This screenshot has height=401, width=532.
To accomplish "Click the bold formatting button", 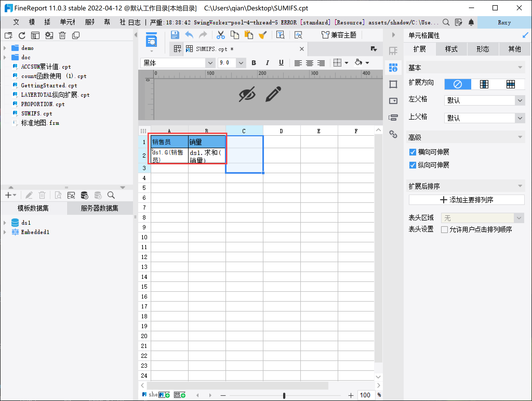I will click(x=254, y=63).
